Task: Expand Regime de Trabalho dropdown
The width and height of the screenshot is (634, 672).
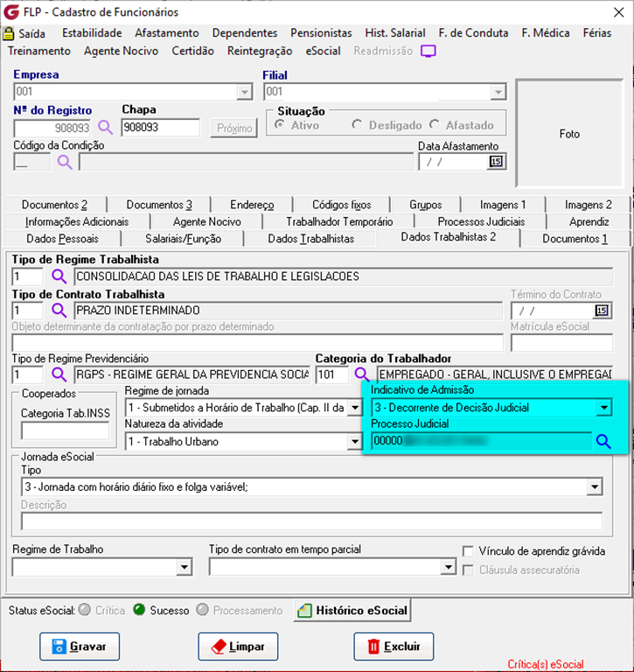Action: (x=185, y=567)
